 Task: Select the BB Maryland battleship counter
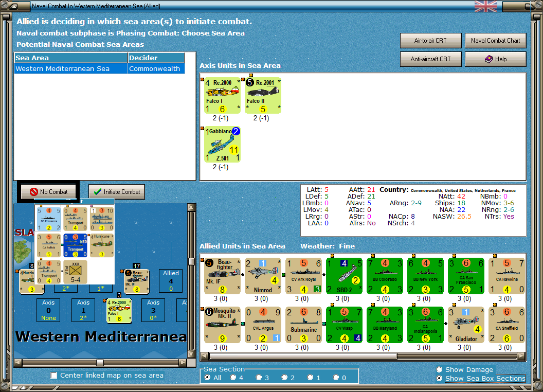[x=385, y=325]
